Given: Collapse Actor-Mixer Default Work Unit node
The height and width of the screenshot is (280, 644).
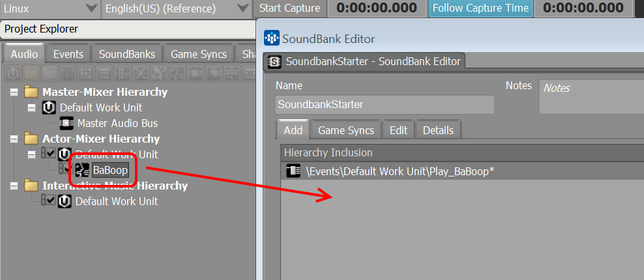Looking at the screenshot, I should coord(32,154).
